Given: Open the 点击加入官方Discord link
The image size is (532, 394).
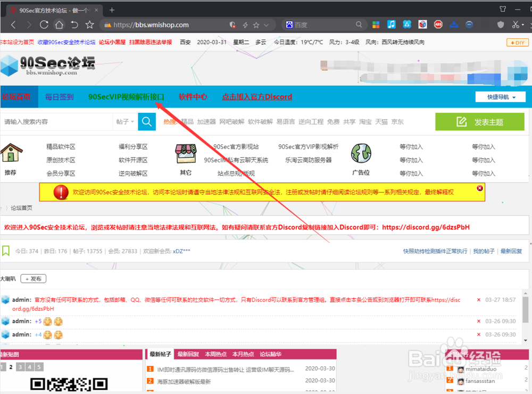Looking at the screenshot, I should tap(256, 97).
